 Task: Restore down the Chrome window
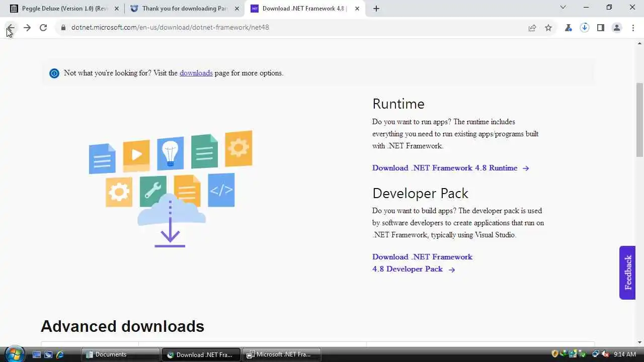[x=609, y=7]
